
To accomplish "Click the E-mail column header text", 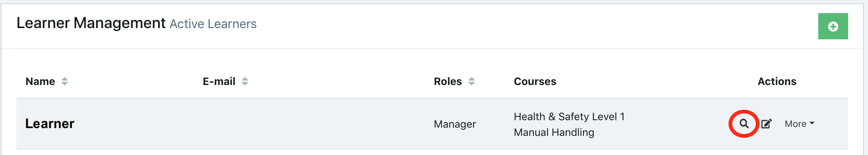I will (219, 81).
